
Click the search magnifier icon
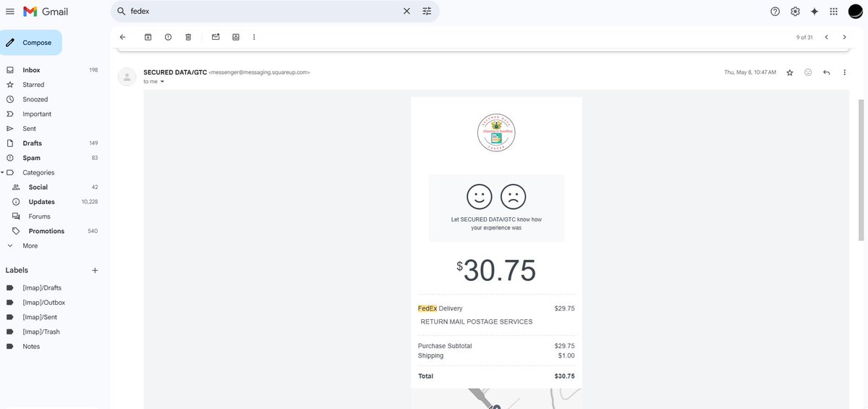tap(122, 12)
